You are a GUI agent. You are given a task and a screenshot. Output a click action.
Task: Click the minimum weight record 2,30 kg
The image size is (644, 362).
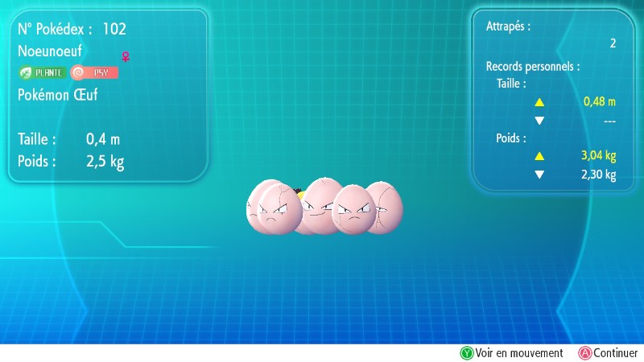pos(599,175)
